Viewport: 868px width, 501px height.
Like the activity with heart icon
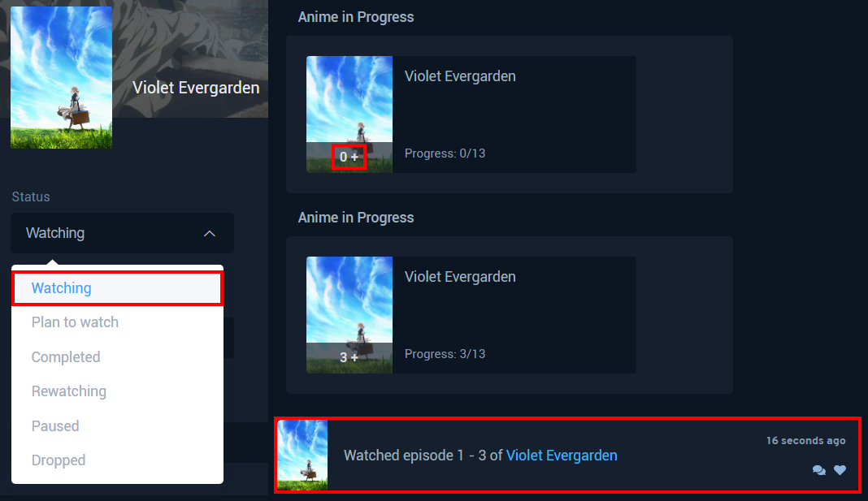[x=840, y=470]
